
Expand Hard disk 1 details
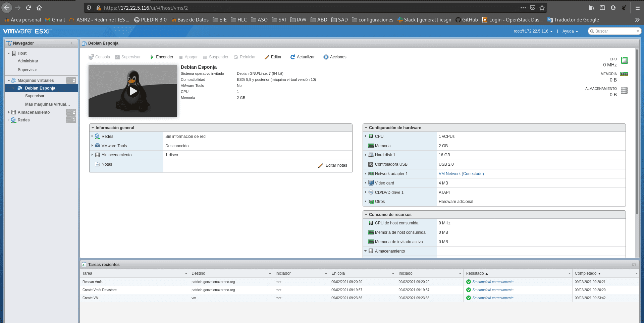point(366,155)
